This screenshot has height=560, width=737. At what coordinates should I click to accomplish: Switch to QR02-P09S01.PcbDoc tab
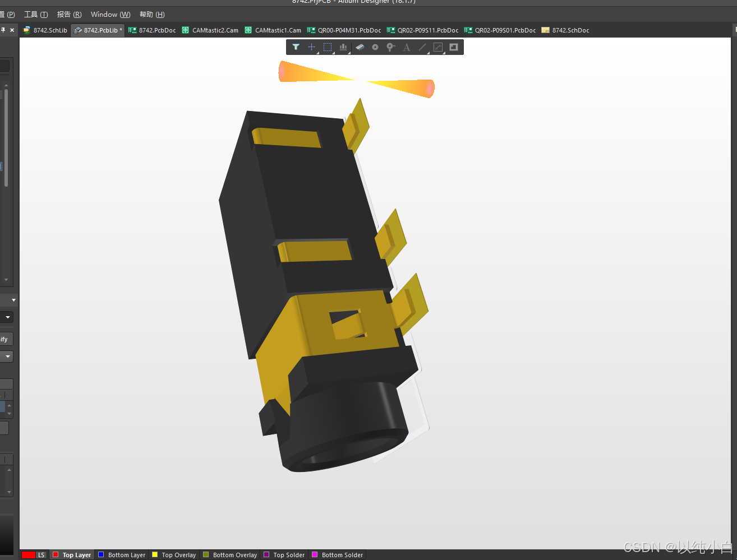coord(500,30)
